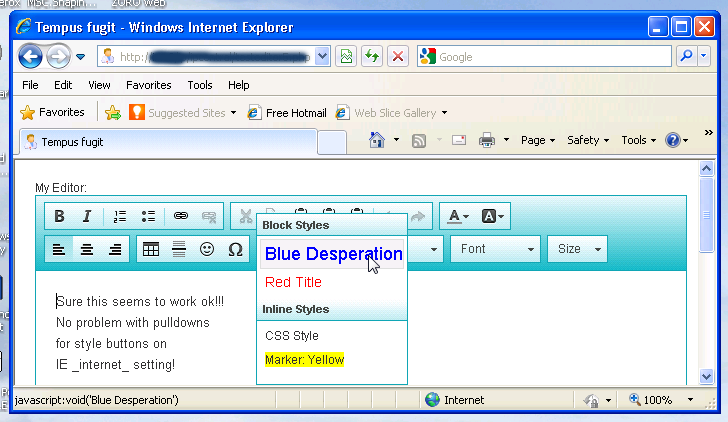Toggle bold formatting in the editor
The width and height of the screenshot is (728, 422).
click(x=59, y=216)
